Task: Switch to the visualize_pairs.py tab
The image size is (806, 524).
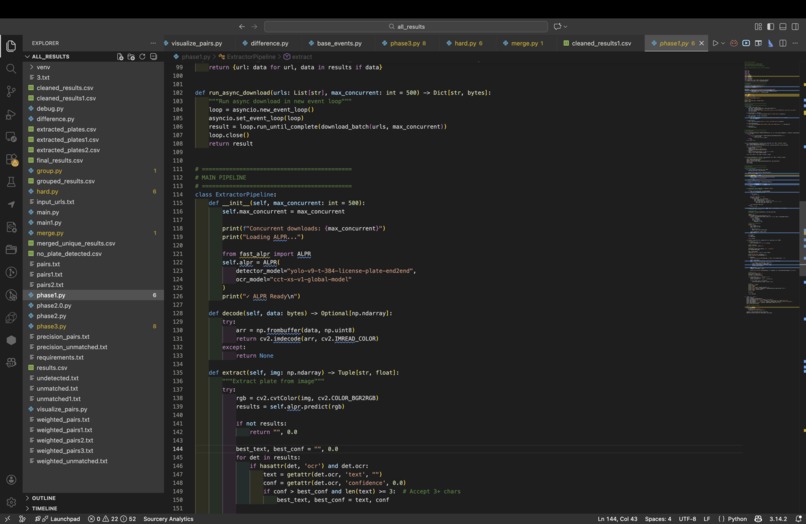Action: pos(196,43)
